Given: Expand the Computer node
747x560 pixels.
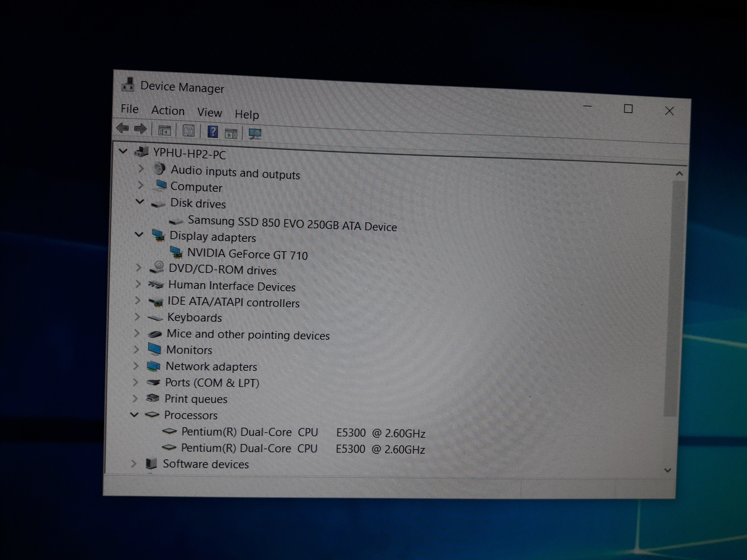Looking at the screenshot, I should 140,185.
